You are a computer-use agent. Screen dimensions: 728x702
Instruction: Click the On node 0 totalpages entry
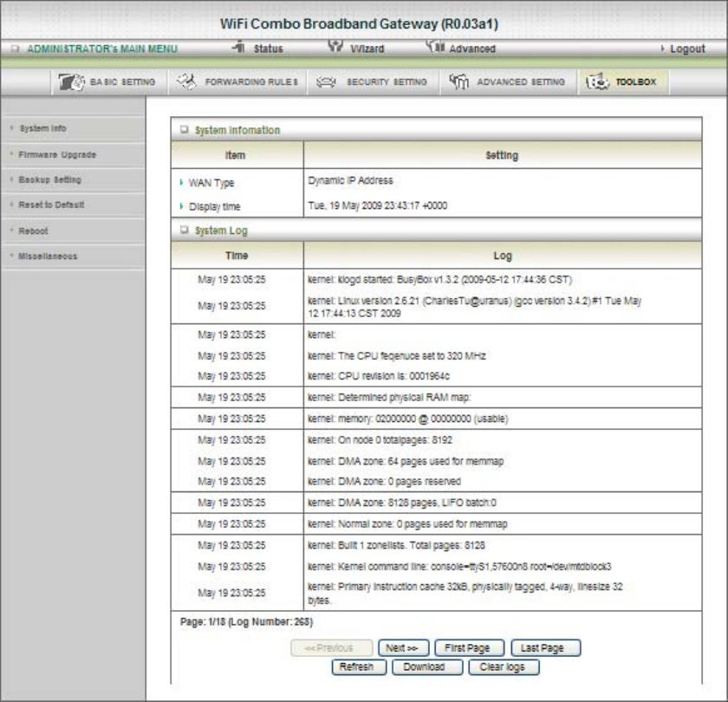coord(380,440)
